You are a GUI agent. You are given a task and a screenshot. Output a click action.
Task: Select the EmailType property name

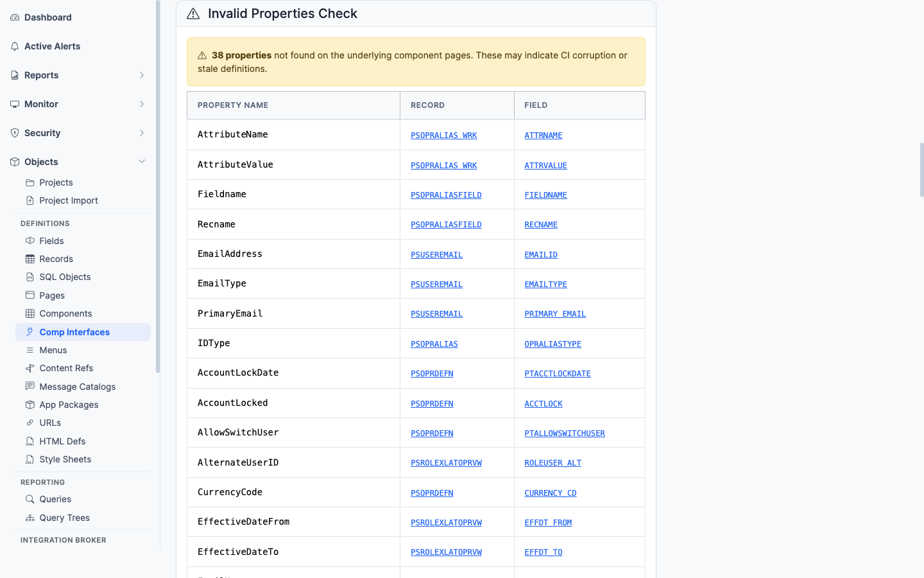pyautogui.click(x=222, y=283)
